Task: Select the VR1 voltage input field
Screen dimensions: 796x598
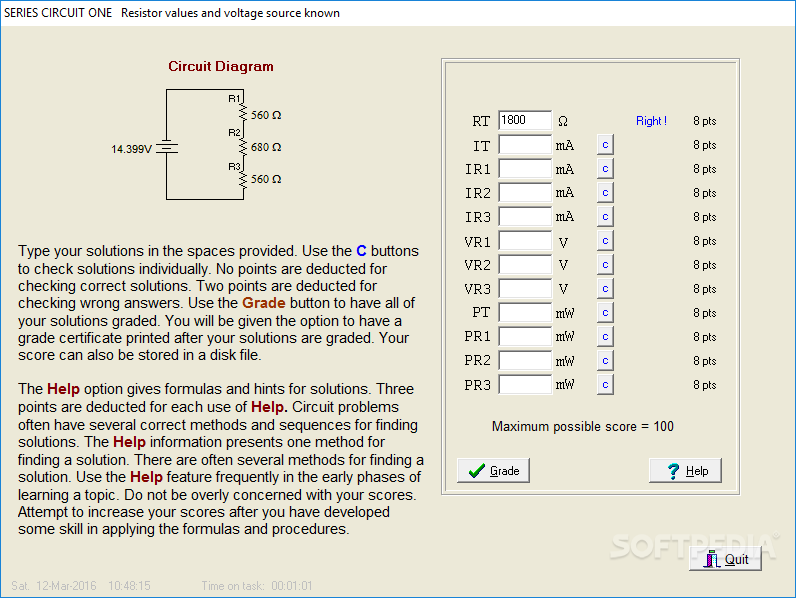Action: coord(525,241)
